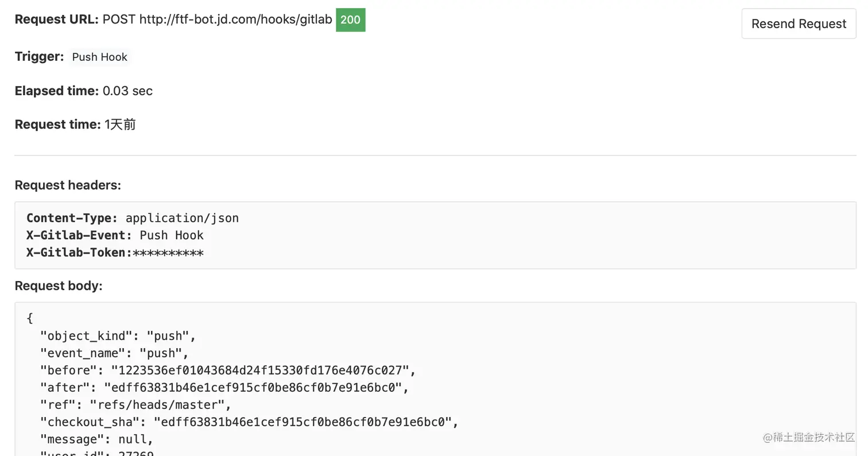Screen dimensions: 868x456
Task: Click the Request body heading
Action: point(59,286)
